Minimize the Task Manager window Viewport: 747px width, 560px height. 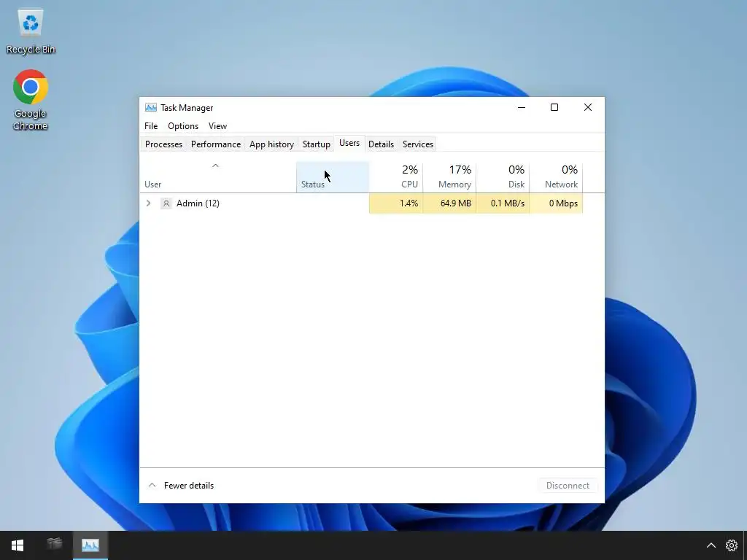pos(522,108)
